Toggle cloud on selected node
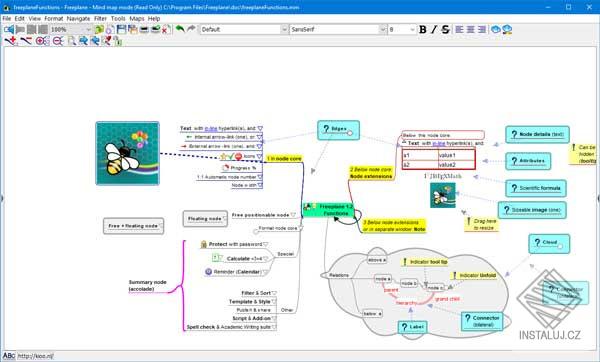 [496, 29]
